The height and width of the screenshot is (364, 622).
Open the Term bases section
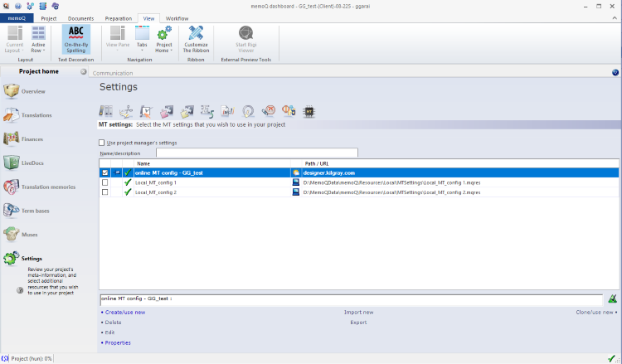point(36,211)
